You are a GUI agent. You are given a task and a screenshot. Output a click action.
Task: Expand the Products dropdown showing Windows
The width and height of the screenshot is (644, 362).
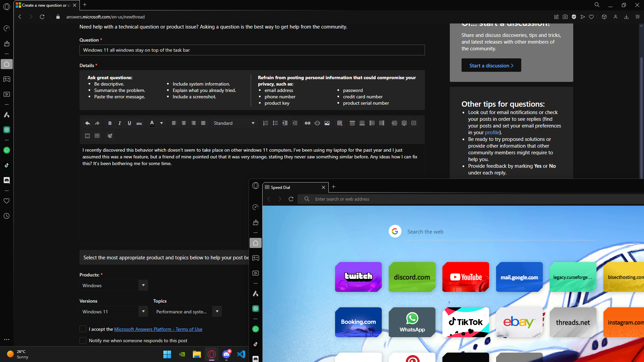pyautogui.click(x=143, y=285)
